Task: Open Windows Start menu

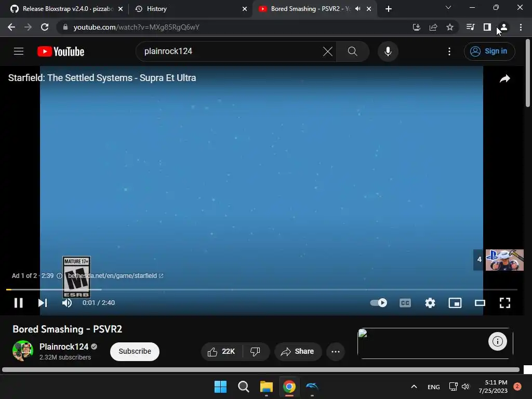Action: click(220, 387)
